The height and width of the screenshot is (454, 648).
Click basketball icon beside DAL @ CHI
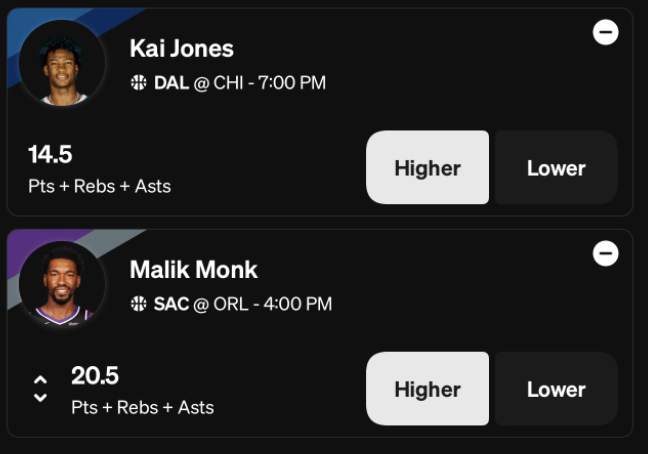[138, 83]
